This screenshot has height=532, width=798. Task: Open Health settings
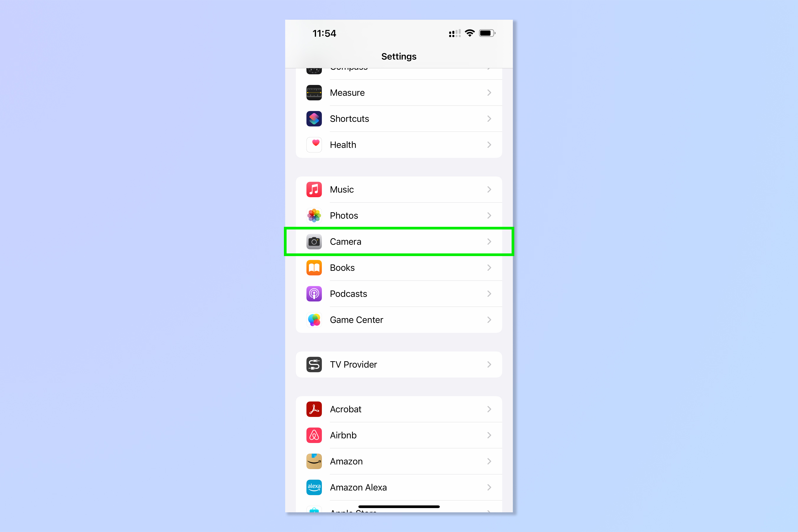pyautogui.click(x=399, y=144)
